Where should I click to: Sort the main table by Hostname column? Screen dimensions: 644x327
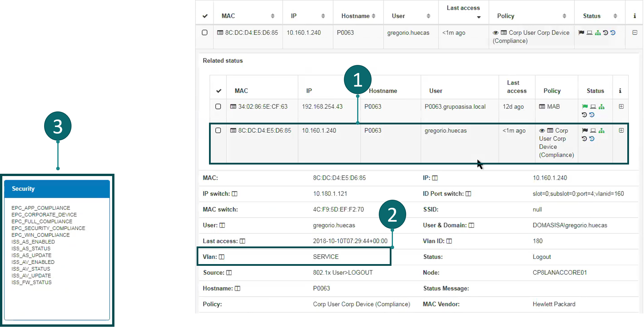374,16
